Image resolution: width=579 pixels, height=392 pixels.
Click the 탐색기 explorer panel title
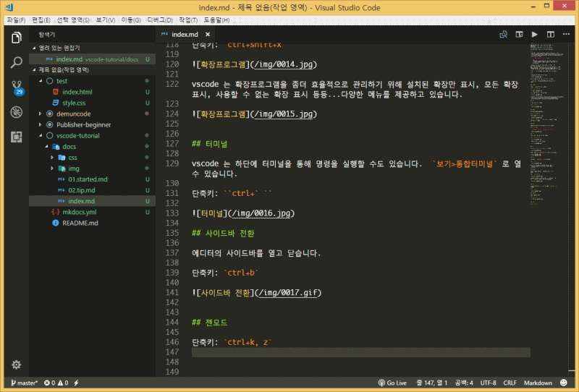pos(47,34)
